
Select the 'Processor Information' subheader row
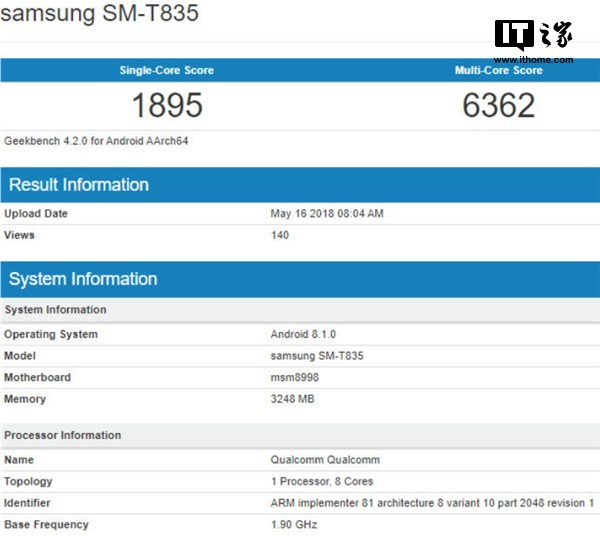point(300,435)
